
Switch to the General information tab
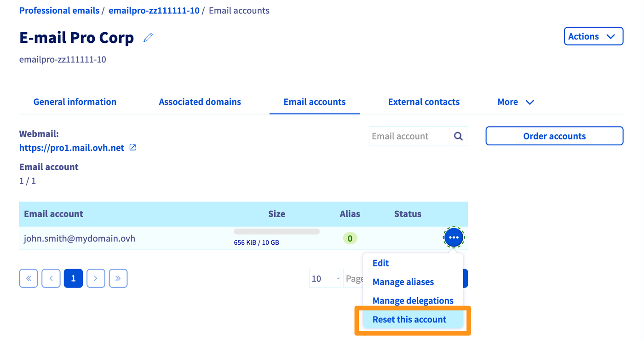click(x=75, y=102)
